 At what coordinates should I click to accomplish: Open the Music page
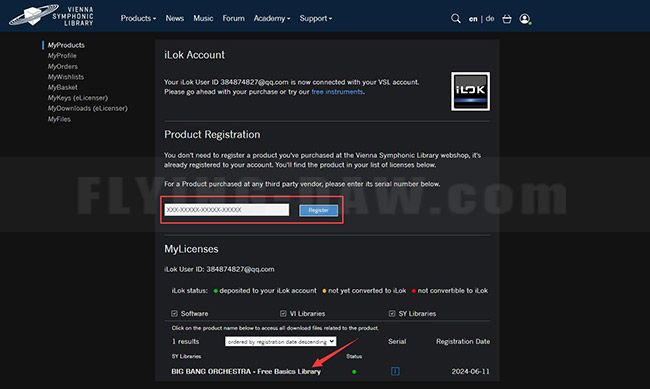[203, 19]
